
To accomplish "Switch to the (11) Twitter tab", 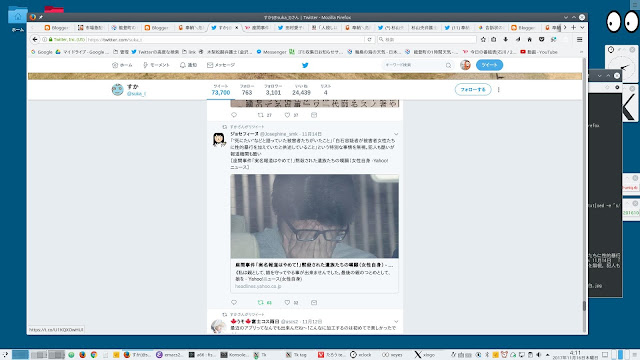I will tap(458, 28).
